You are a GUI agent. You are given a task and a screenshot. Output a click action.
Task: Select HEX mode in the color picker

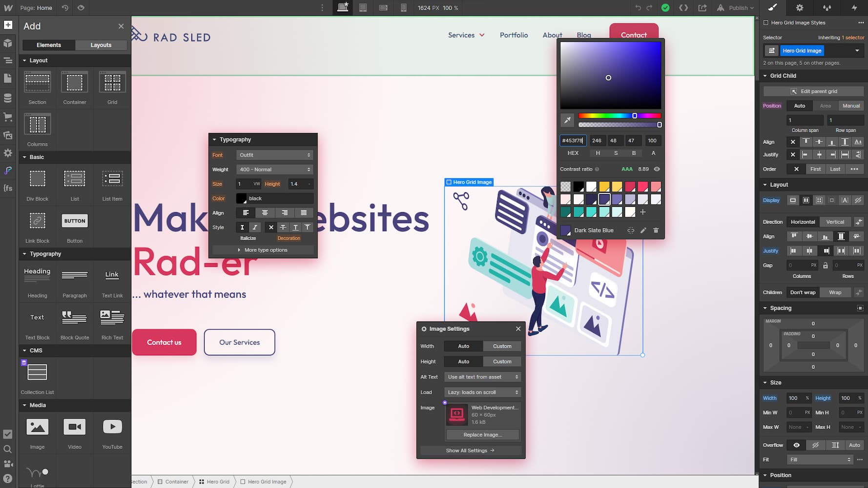572,153
